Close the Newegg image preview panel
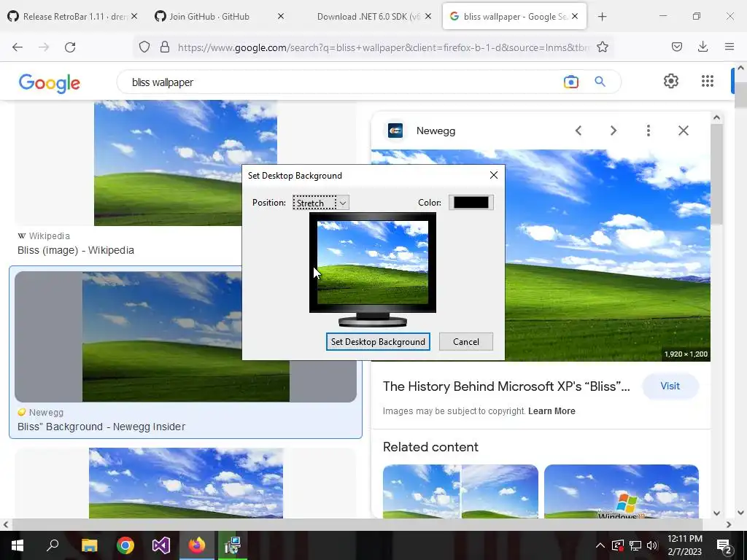 click(683, 131)
